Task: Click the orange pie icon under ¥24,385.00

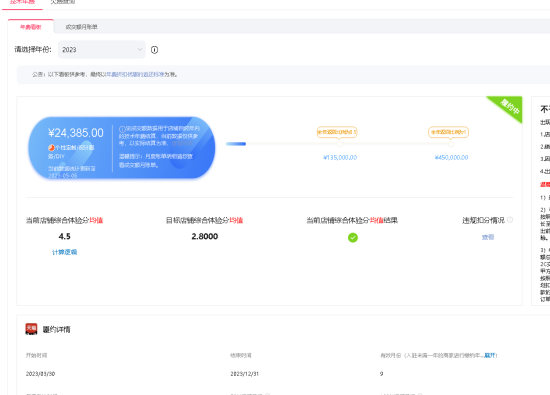Action: click(51, 148)
